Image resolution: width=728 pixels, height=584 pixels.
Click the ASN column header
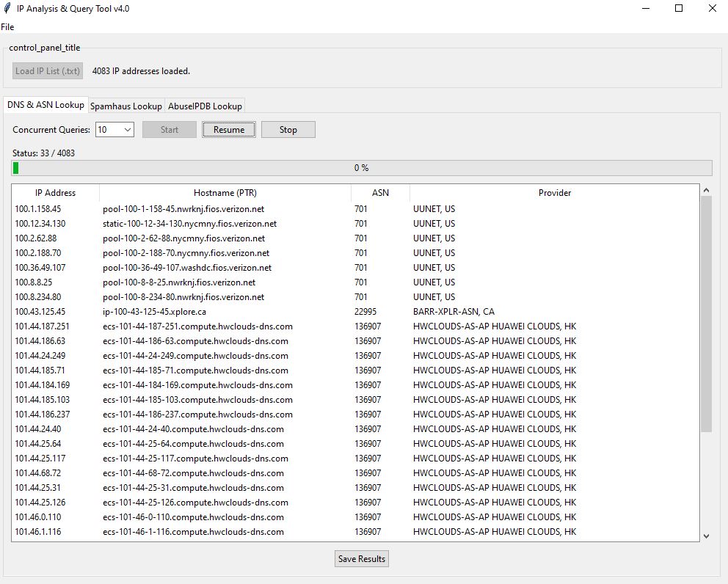tap(380, 193)
